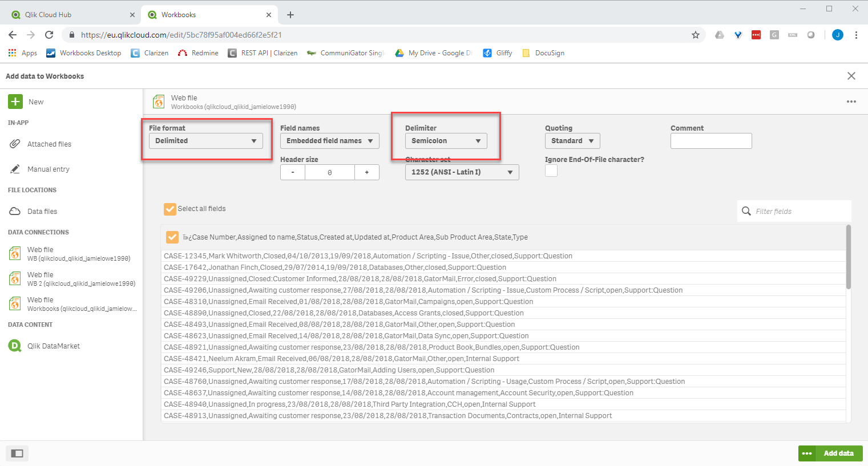Select the CASE-48421 Neelum Akram row
Viewport: 868px width, 466px height.
pos(503,359)
